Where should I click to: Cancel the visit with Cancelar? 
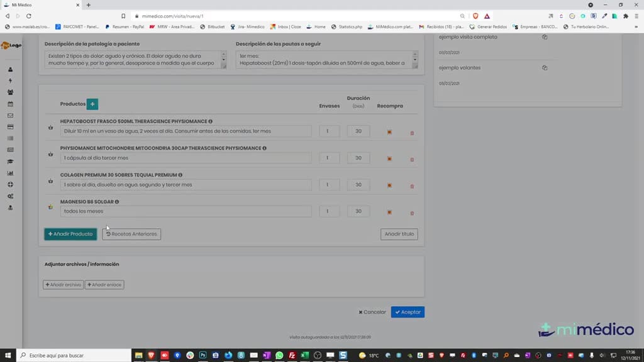coord(372,312)
